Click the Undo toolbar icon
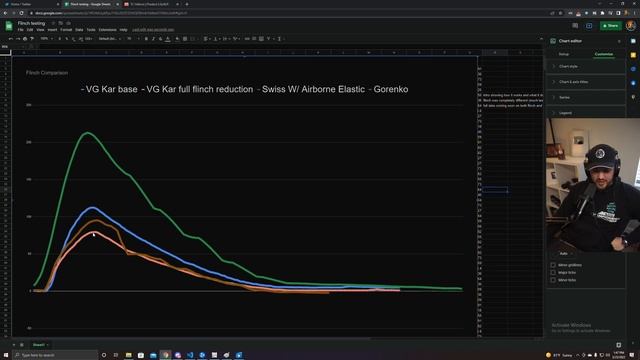The image size is (640, 360). click(11, 39)
